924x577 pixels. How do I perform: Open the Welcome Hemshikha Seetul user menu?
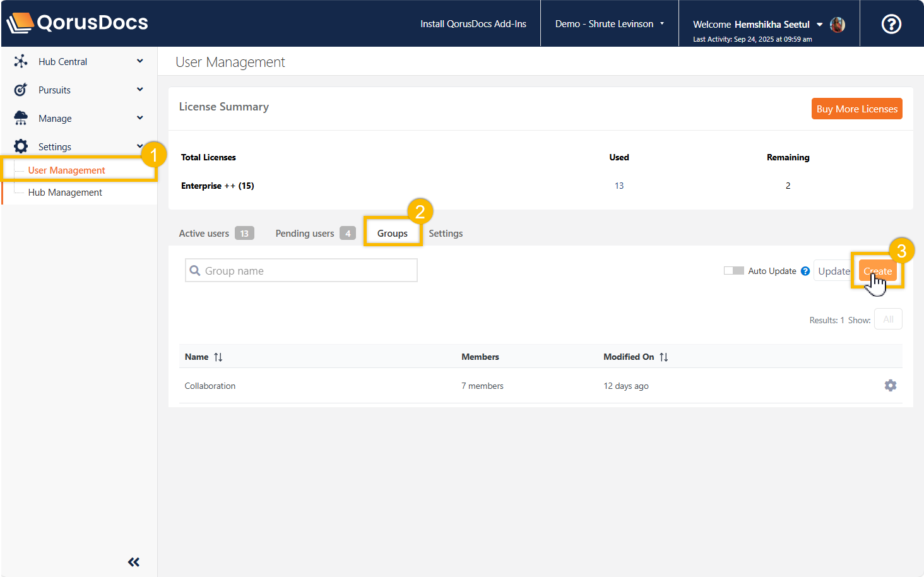tap(757, 25)
